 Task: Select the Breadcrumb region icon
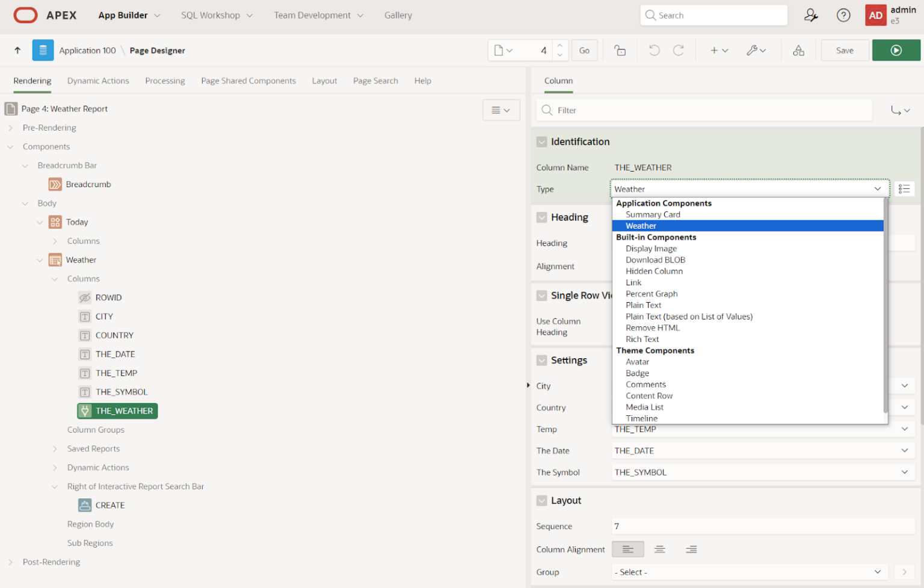click(x=55, y=184)
